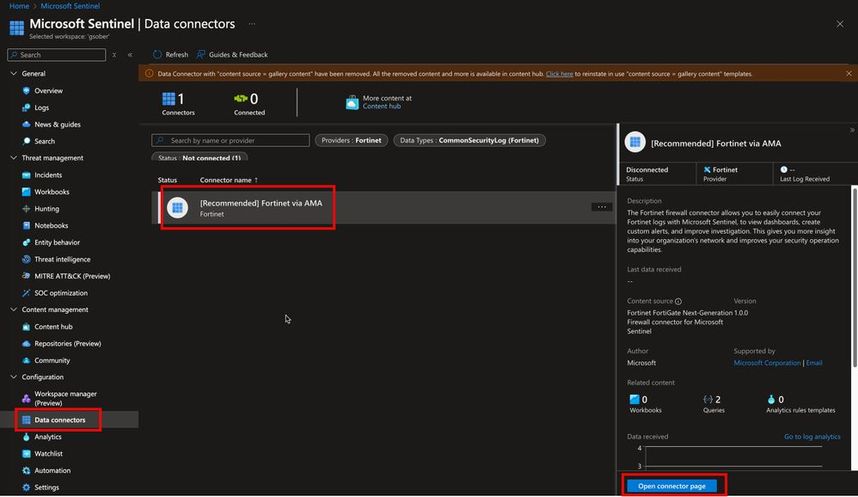The width and height of the screenshot is (858, 497).
Task: Open Data Types CommonSecurityLog filter
Action: tap(469, 141)
